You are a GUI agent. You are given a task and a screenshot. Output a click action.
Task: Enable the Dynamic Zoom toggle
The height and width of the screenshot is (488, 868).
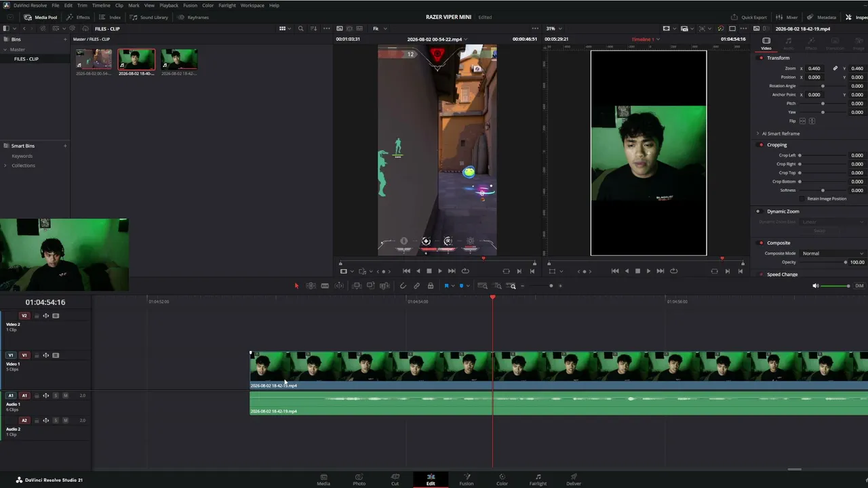click(x=758, y=211)
